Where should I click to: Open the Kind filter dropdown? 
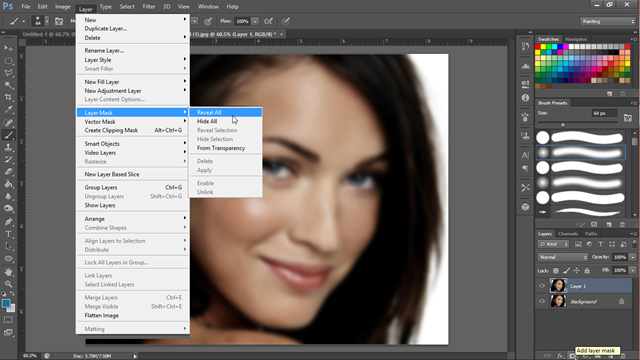click(x=554, y=244)
